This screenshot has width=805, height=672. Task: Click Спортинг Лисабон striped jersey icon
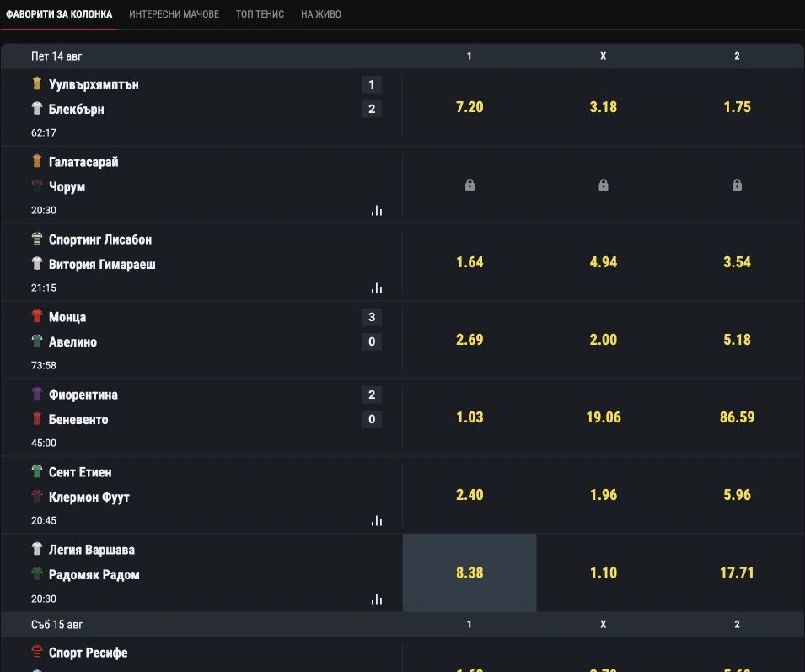[37, 239]
